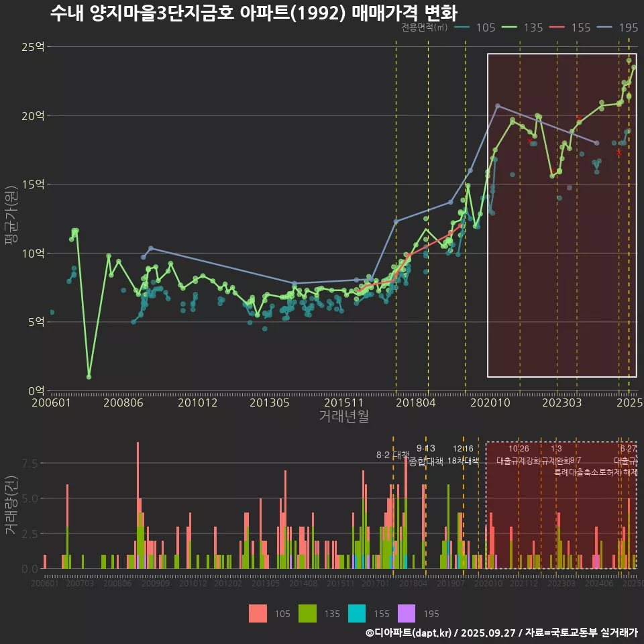Click the 10.26 대출규제강화 annotation
The width and height of the screenshot is (644, 644).
[x=519, y=455]
